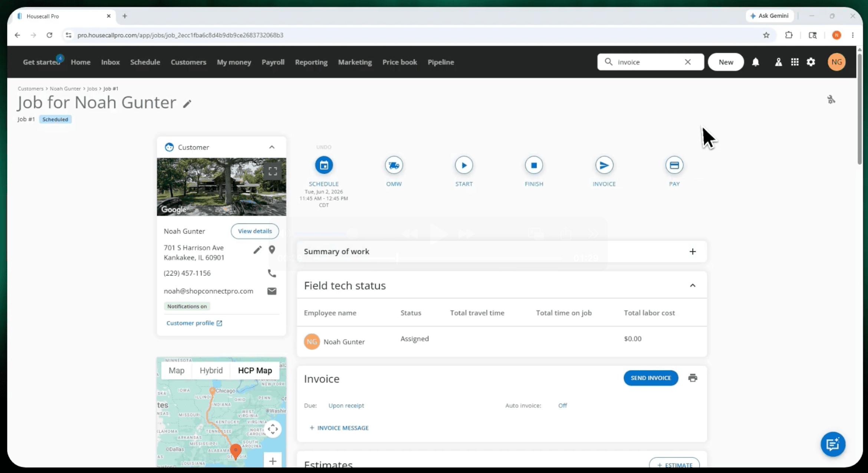Open the Marketing nav item

pyautogui.click(x=355, y=62)
